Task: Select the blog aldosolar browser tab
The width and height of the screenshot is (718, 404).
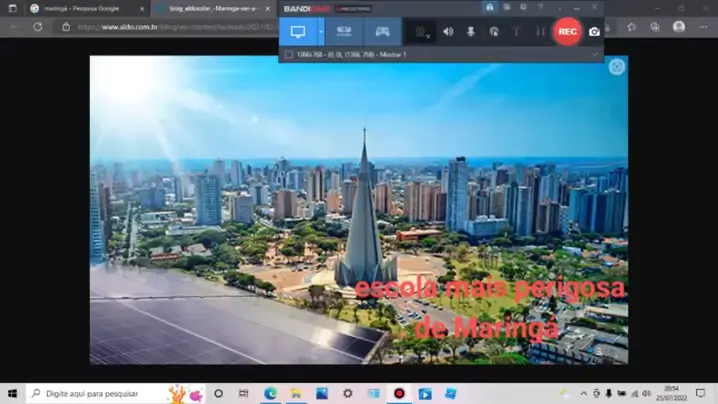Action: pos(212,8)
